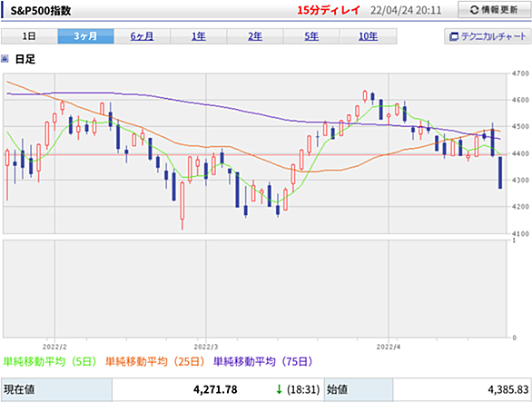
Task: Click the 2022/3 date axis label
Action: coord(206,347)
